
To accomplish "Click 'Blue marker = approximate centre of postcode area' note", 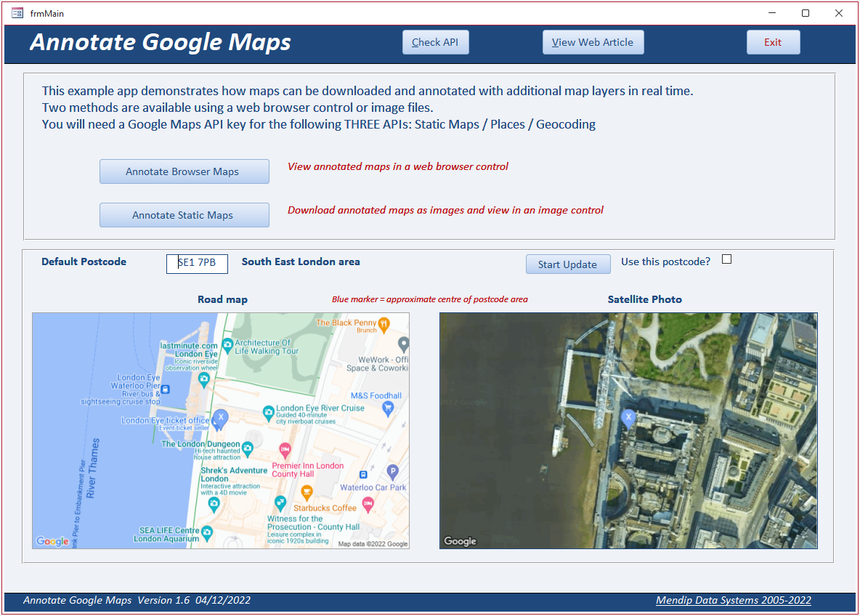I will point(429,299).
